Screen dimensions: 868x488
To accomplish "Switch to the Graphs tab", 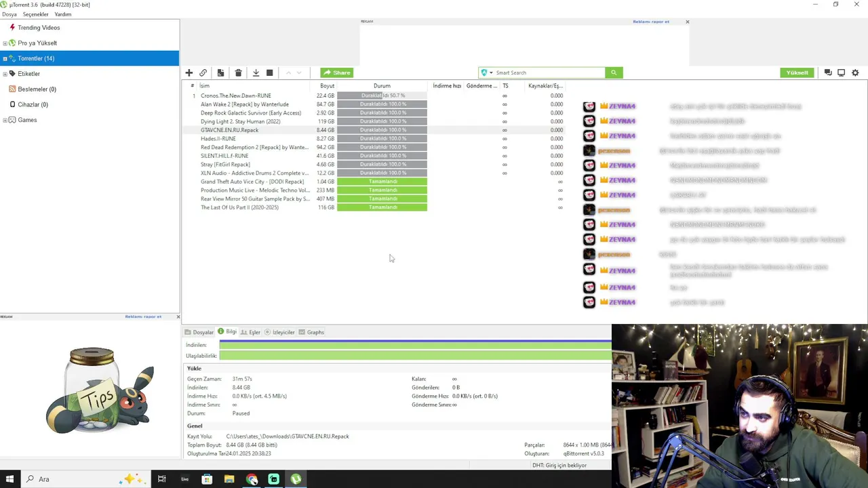I will [x=311, y=332].
